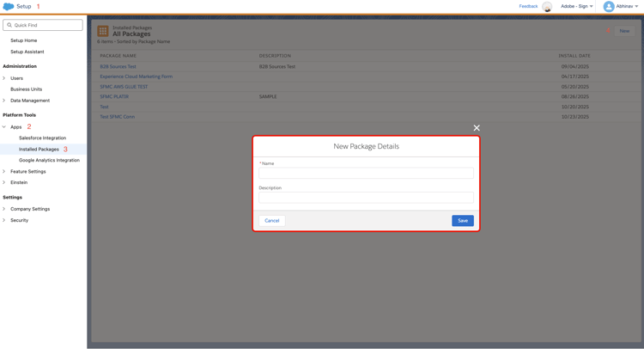
Task: Click the All Packages heading
Action: coord(131,34)
